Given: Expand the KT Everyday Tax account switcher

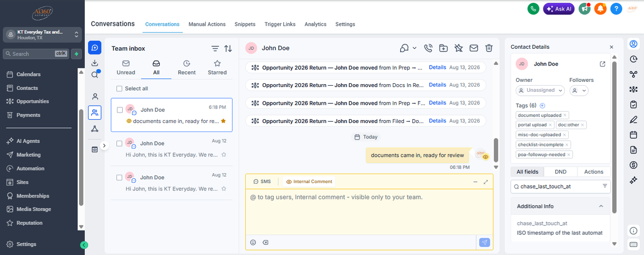Looking at the screenshot, I should (42, 35).
